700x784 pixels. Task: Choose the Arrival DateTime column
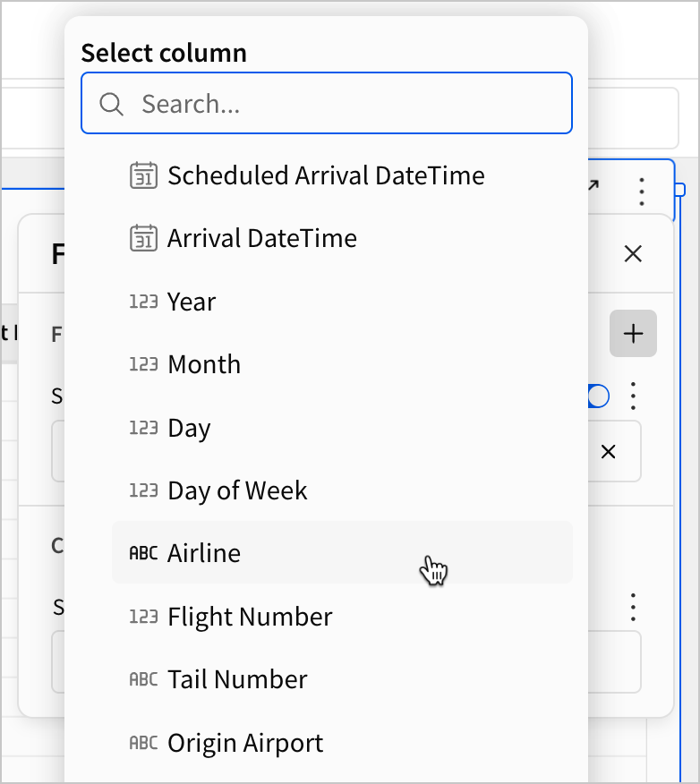point(261,238)
